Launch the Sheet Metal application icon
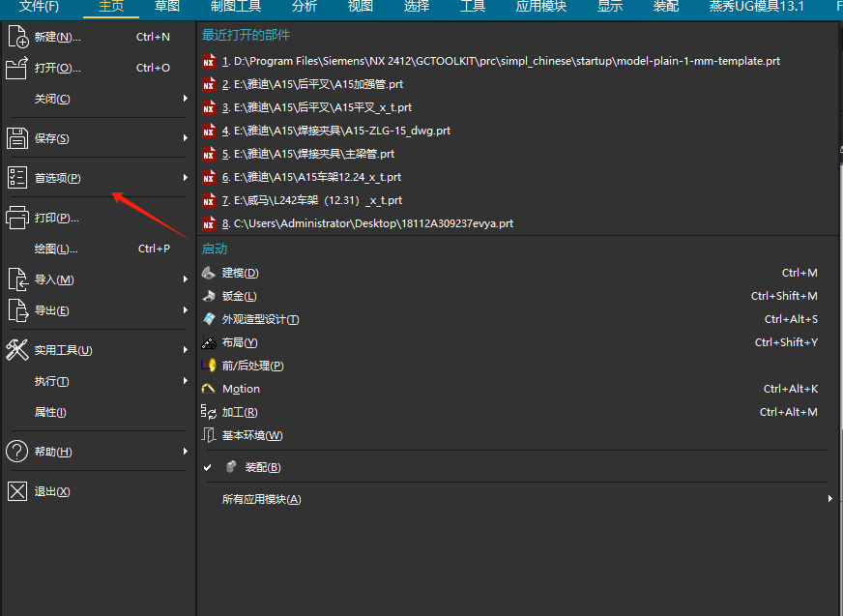This screenshot has height=616, width=843. click(x=209, y=296)
